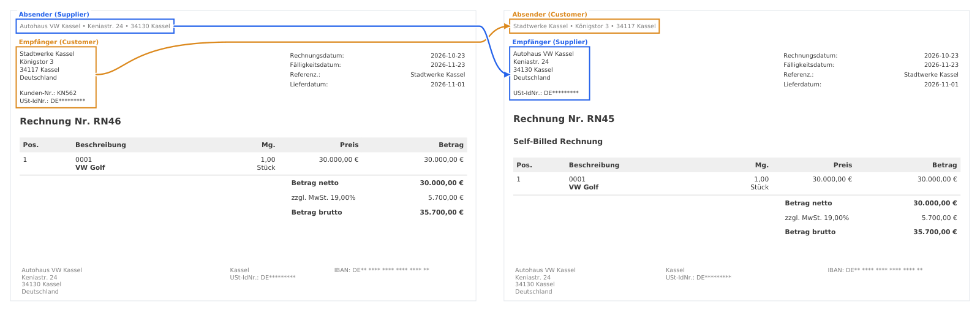Select 'Rechnungsdatum:' label in invoice RN46

pyautogui.click(x=317, y=56)
